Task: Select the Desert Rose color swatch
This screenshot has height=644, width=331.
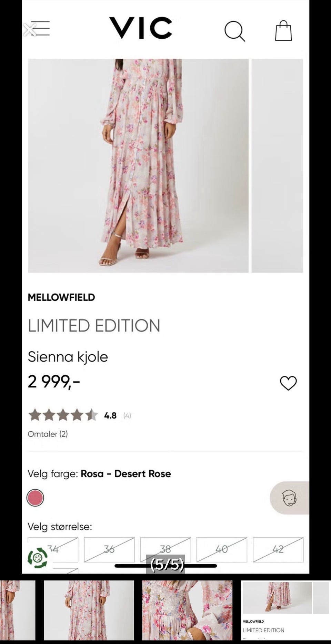Action: point(35,498)
